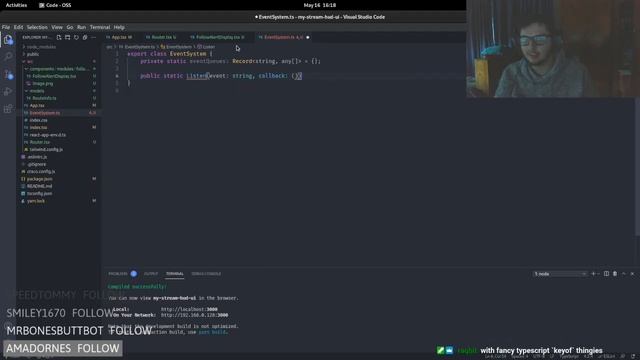Screen dimensions: 640x360
Task: Open the clock showing May 16 in top bar
Action: point(320,5)
